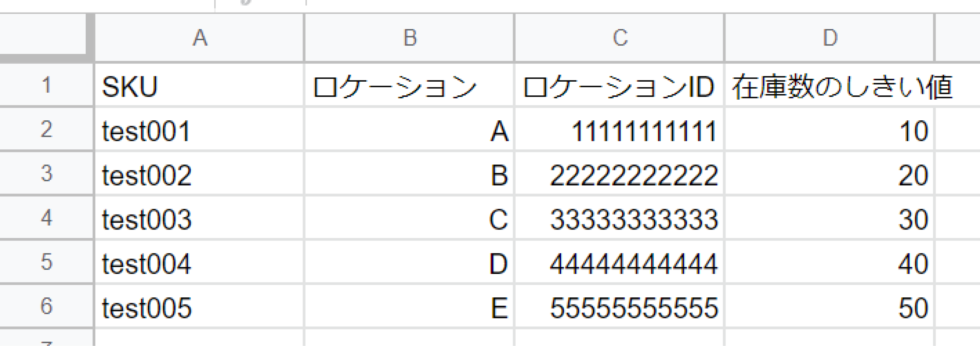Select row 4 header
Image resolution: width=980 pixels, height=346 pixels.
[46, 218]
